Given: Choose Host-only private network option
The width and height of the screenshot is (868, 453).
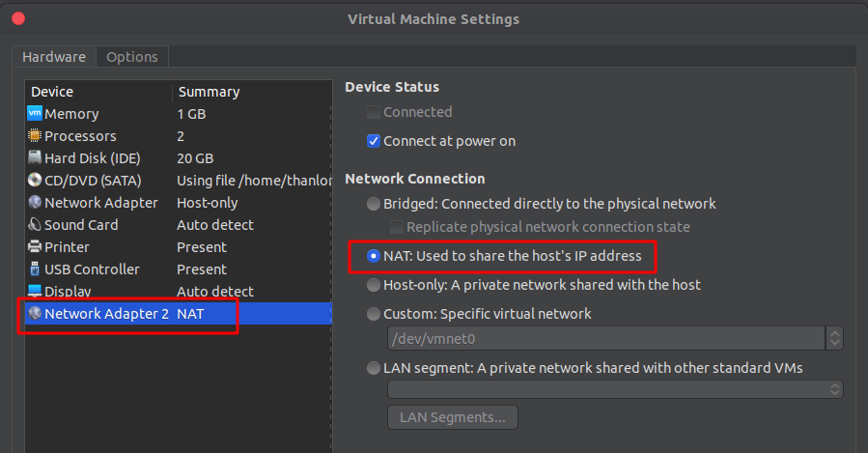Looking at the screenshot, I should click(x=374, y=285).
